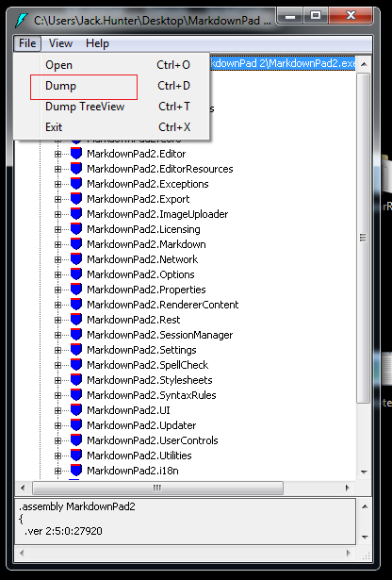Select the MarkdownPad2.Stylesheets tree item

pos(150,380)
